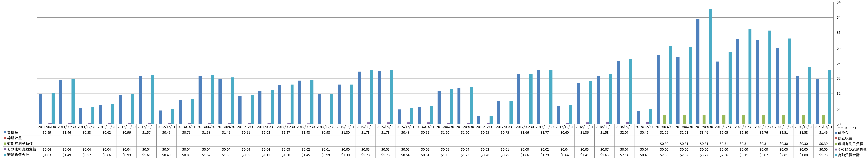Click the 2019/09/30 date column header

click(704, 127)
